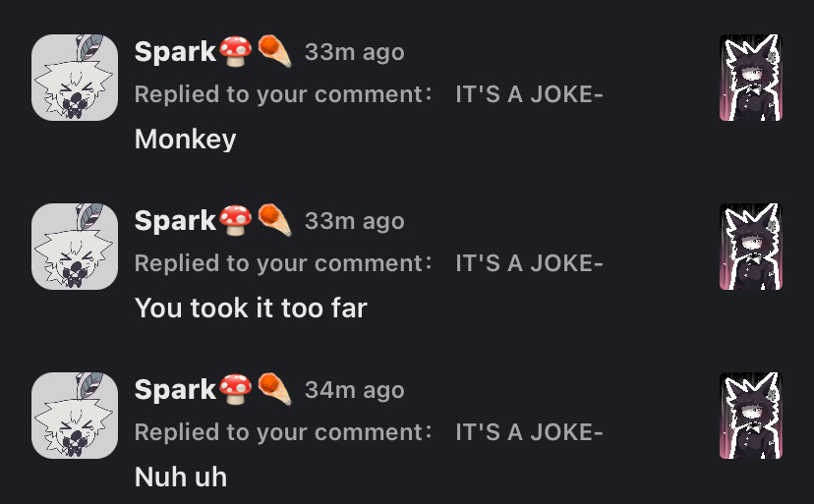Image resolution: width=814 pixels, height=504 pixels.
Task: Open the "Nuh uh" reply text
Action: 181,476
